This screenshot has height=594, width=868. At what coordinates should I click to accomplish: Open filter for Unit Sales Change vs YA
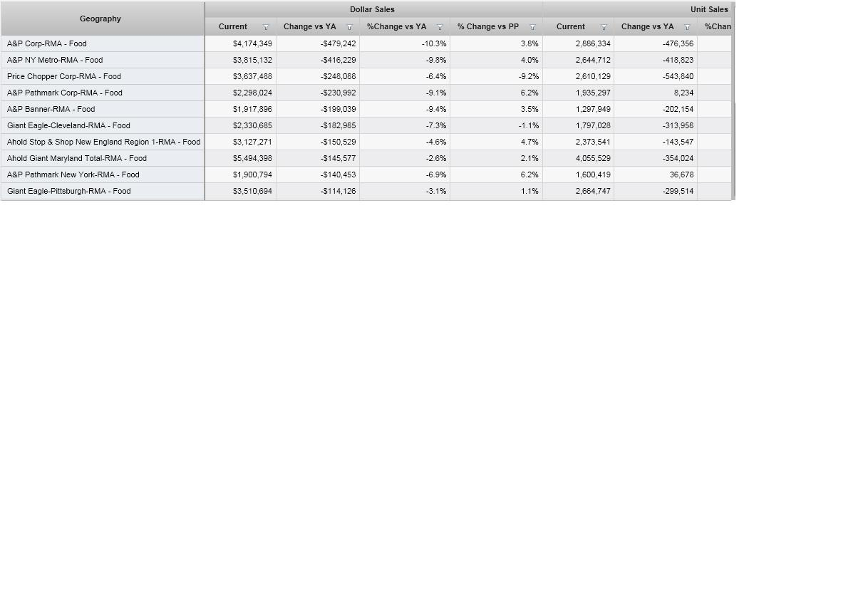pyautogui.click(x=687, y=27)
